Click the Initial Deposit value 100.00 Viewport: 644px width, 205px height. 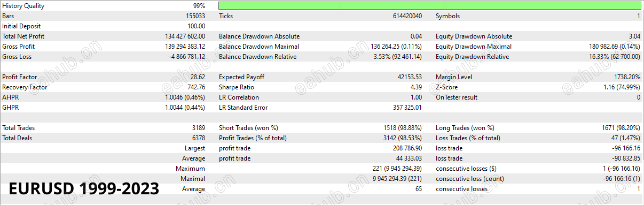coord(197,26)
